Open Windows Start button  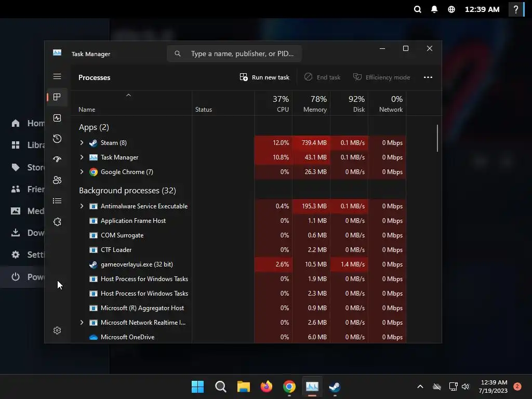click(x=197, y=387)
